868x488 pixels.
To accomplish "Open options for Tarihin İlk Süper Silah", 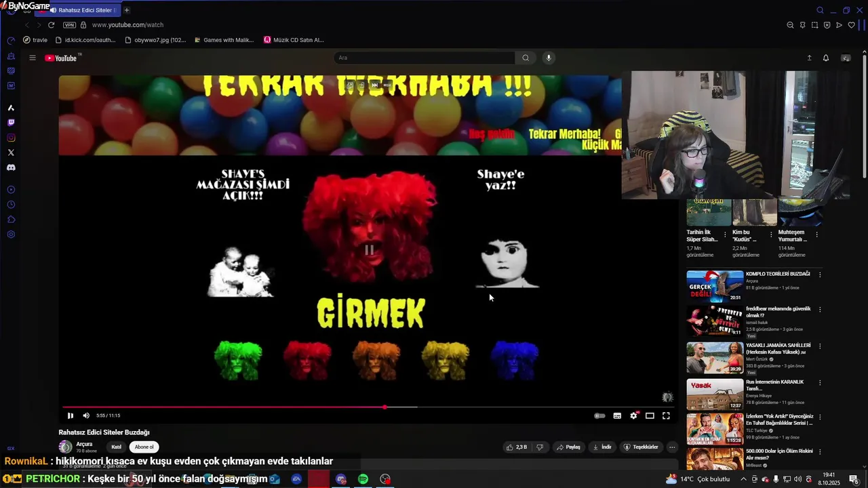I will coord(725,235).
